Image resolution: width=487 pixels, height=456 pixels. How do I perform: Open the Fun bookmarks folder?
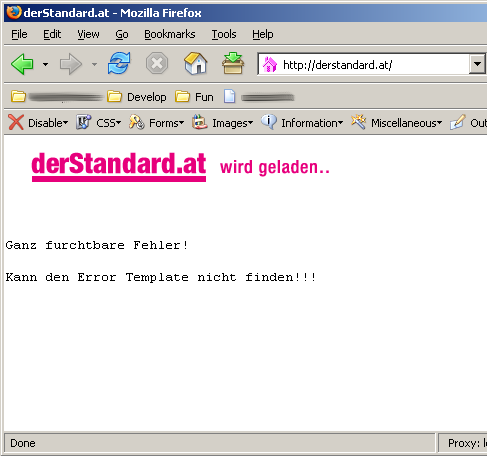(194, 97)
